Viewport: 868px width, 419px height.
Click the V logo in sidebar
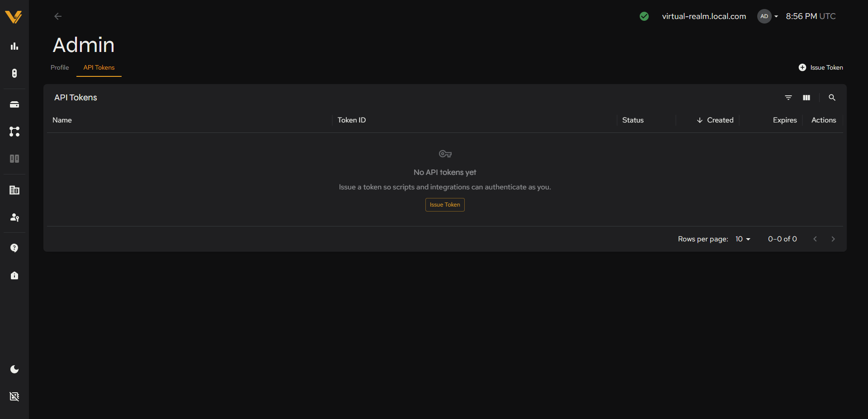pyautogui.click(x=14, y=17)
